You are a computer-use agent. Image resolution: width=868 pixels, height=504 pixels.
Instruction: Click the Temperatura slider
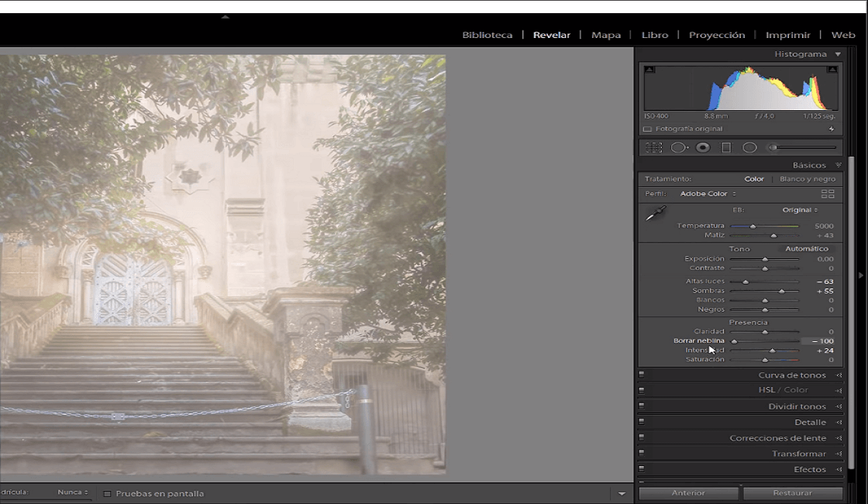pos(764,226)
